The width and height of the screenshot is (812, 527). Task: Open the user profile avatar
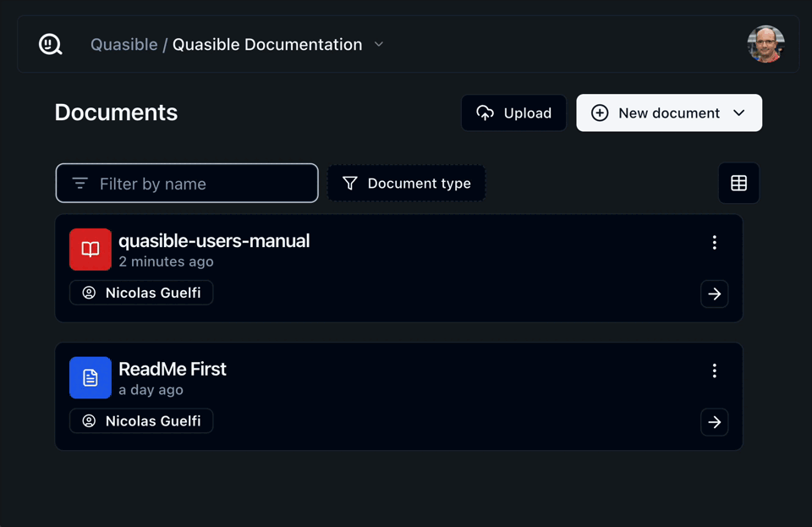(765, 44)
